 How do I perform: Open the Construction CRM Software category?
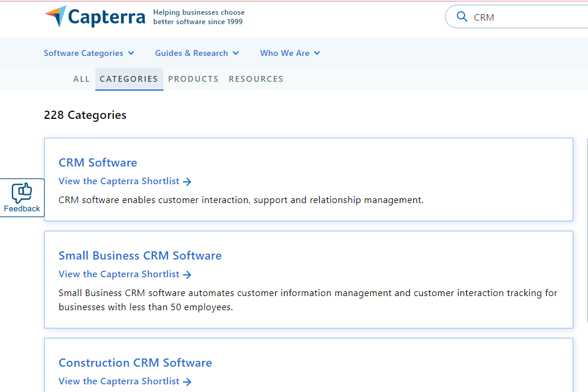[135, 363]
